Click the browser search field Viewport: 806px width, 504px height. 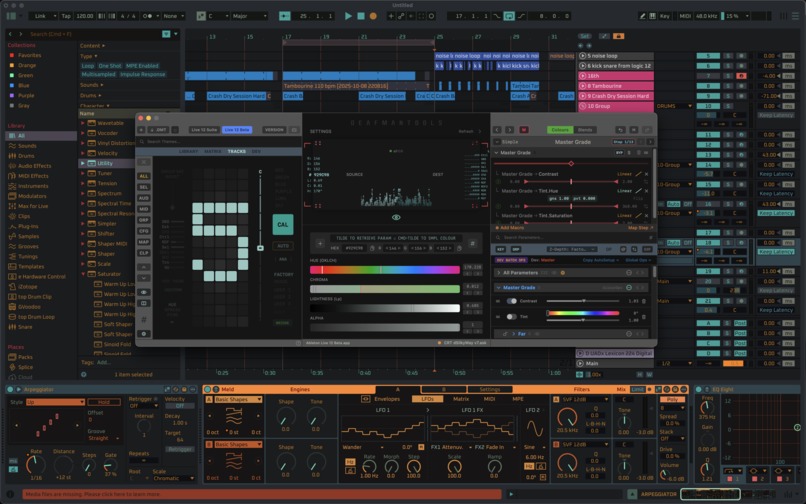(x=93, y=34)
